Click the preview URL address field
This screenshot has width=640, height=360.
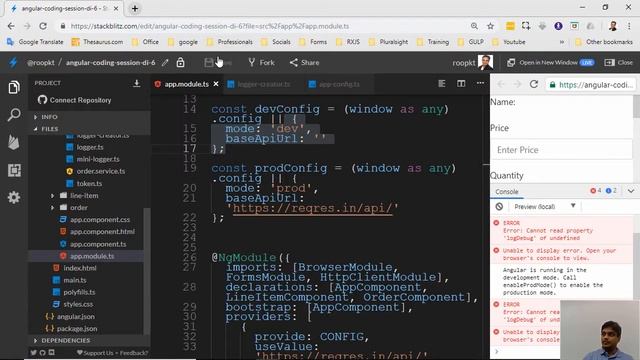click(x=591, y=84)
